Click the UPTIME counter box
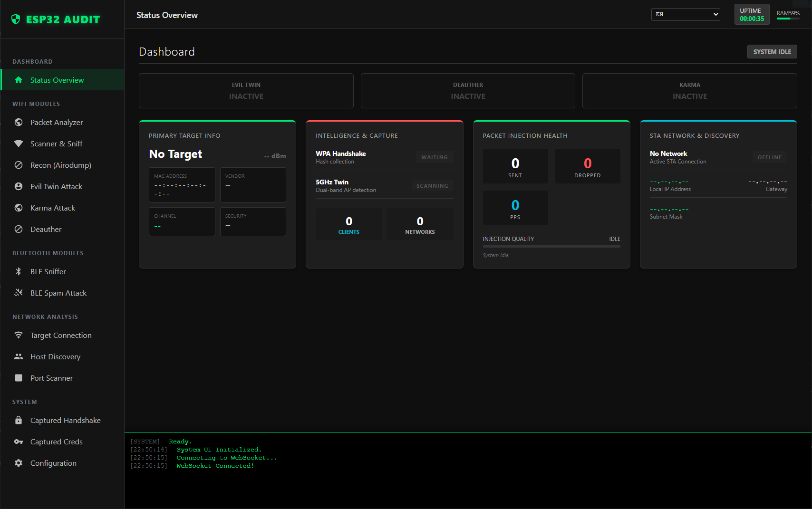 pos(752,14)
